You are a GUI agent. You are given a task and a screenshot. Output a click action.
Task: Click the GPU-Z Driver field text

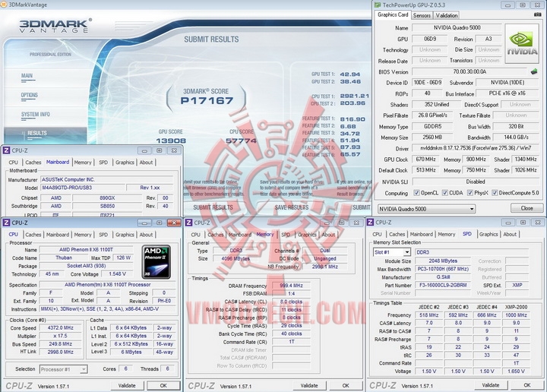pos(476,148)
